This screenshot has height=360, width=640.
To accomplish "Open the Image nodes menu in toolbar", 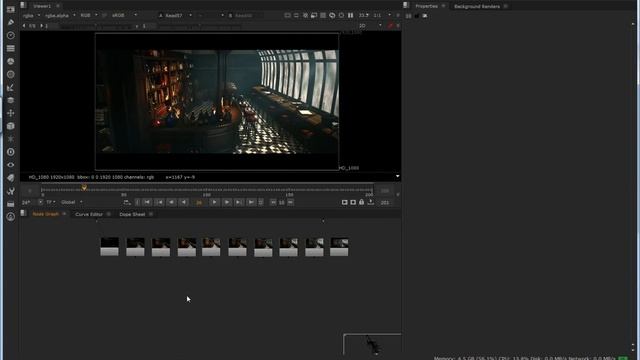I will pos(11,9).
